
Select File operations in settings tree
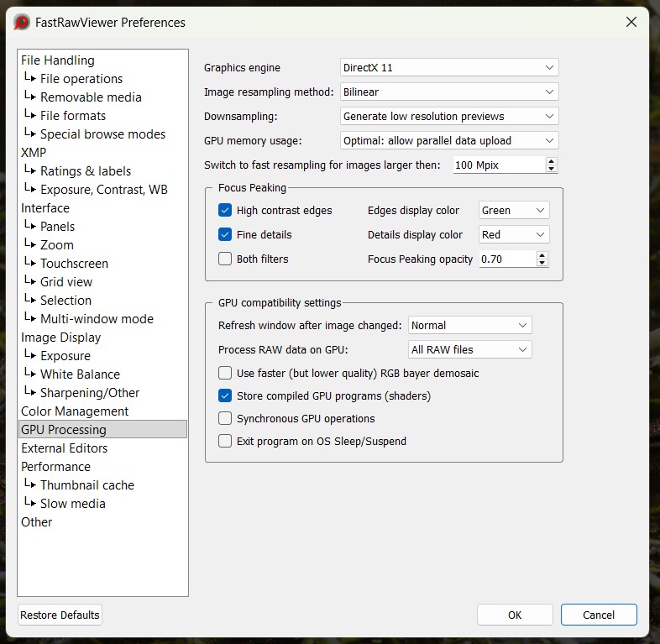81,79
